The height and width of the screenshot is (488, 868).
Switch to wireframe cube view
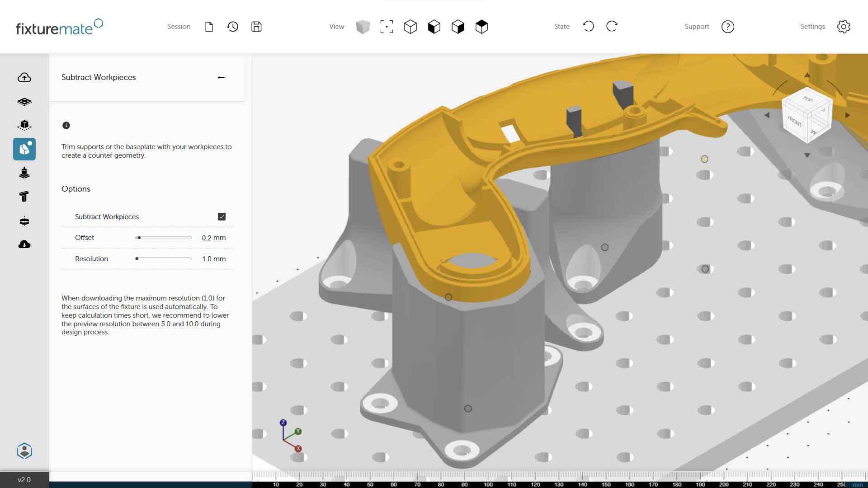coord(410,27)
